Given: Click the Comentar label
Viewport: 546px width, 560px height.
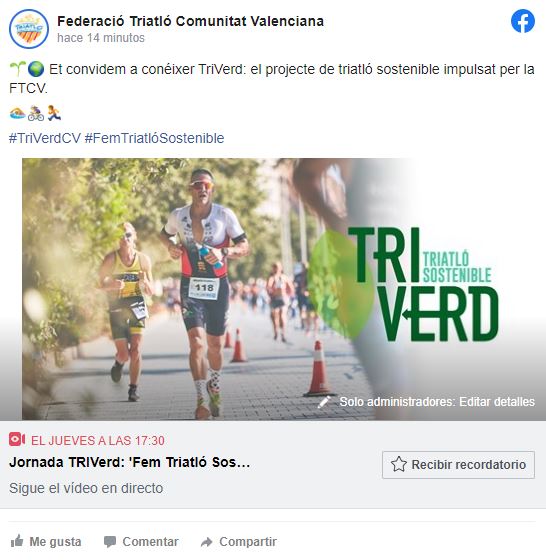Looking at the screenshot, I should point(150,542).
